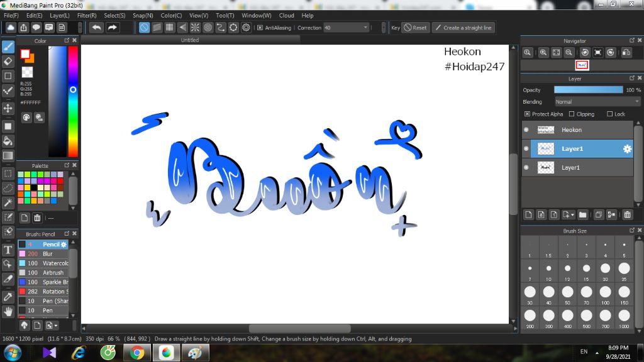Adjust the layer Opacity slider
This screenshot has width=644, height=362.
pyautogui.click(x=588, y=90)
